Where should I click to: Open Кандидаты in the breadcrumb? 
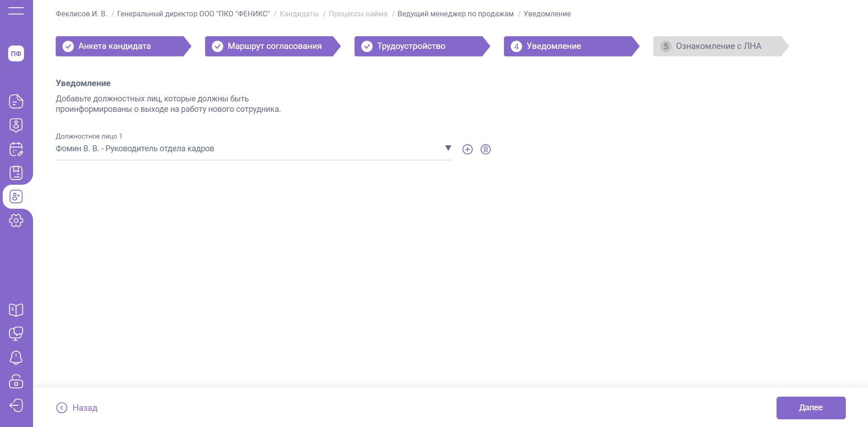point(299,14)
